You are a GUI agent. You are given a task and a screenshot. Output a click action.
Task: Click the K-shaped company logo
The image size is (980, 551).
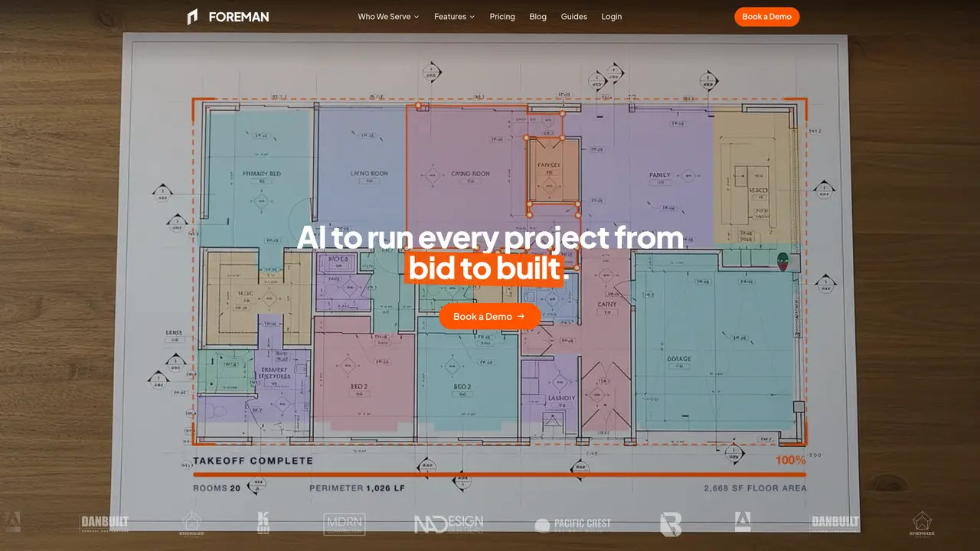click(263, 523)
